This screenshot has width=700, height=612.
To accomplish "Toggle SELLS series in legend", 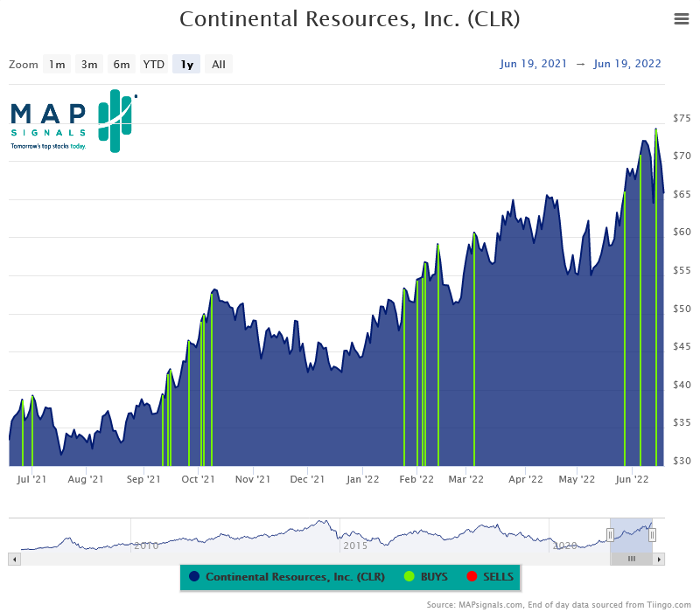I will click(490, 577).
